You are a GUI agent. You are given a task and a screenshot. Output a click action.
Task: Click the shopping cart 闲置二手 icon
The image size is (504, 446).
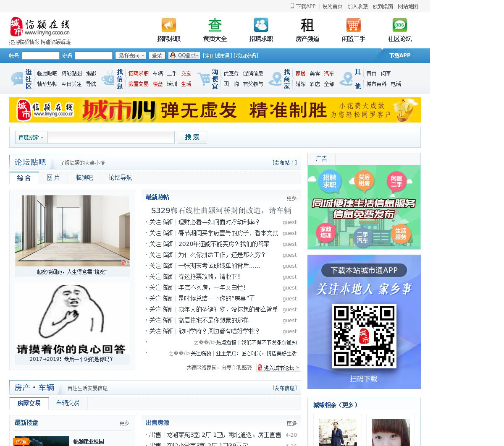pyautogui.click(x=353, y=25)
